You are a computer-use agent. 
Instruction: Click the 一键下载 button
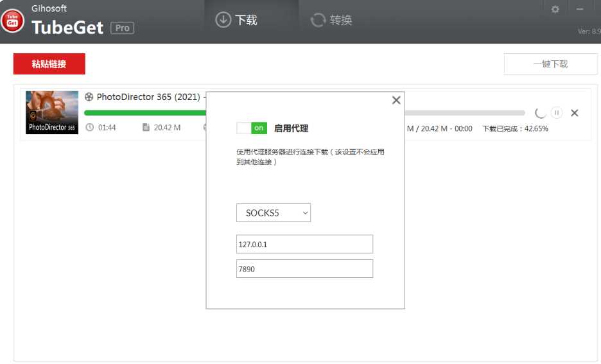pos(550,64)
